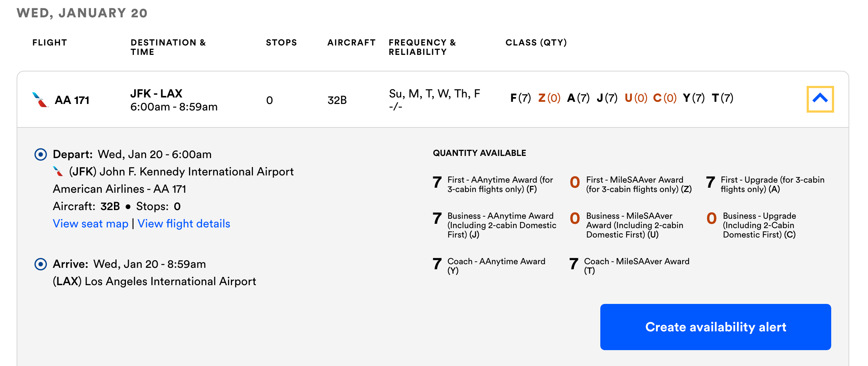Select the Arrive radio marker
Screen dimensions: 868x366
coord(40,264)
